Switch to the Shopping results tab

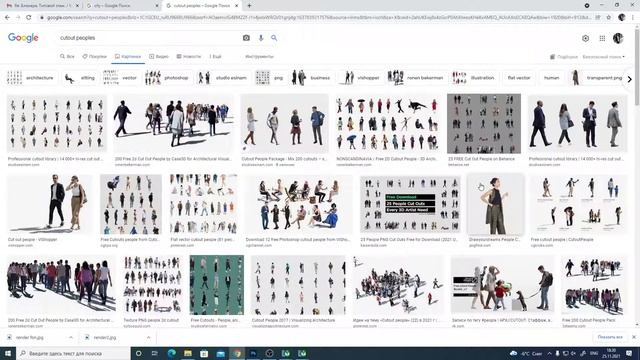coord(94,56)
